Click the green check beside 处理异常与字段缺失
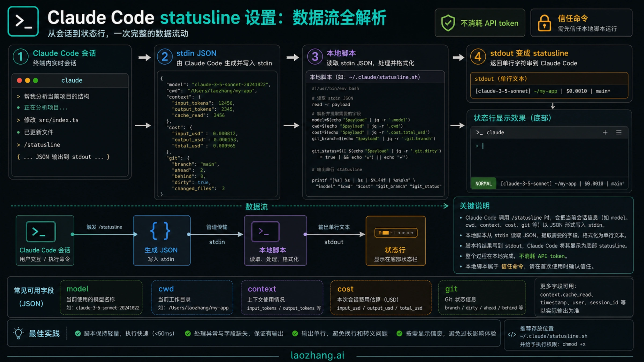This screenshot has width=644, height=362. point(188,333)
